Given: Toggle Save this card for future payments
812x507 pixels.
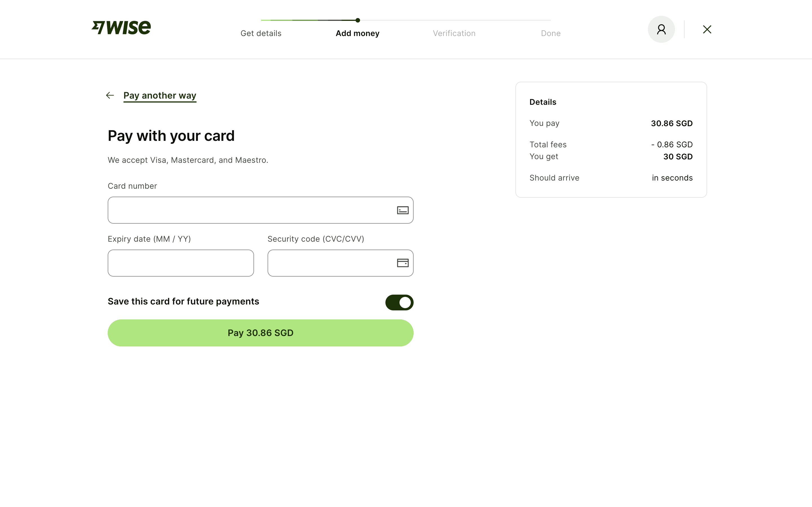Looking at the screenshot, I should 399,303.
